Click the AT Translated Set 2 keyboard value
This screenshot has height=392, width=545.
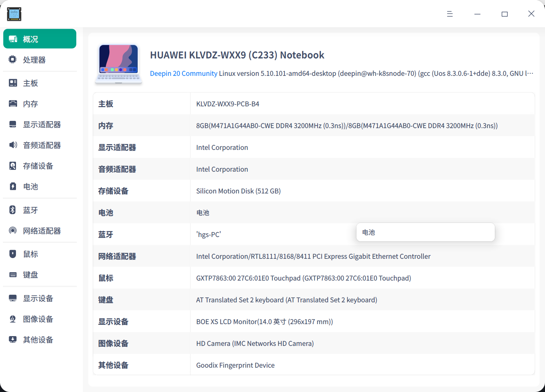point(287,300)
